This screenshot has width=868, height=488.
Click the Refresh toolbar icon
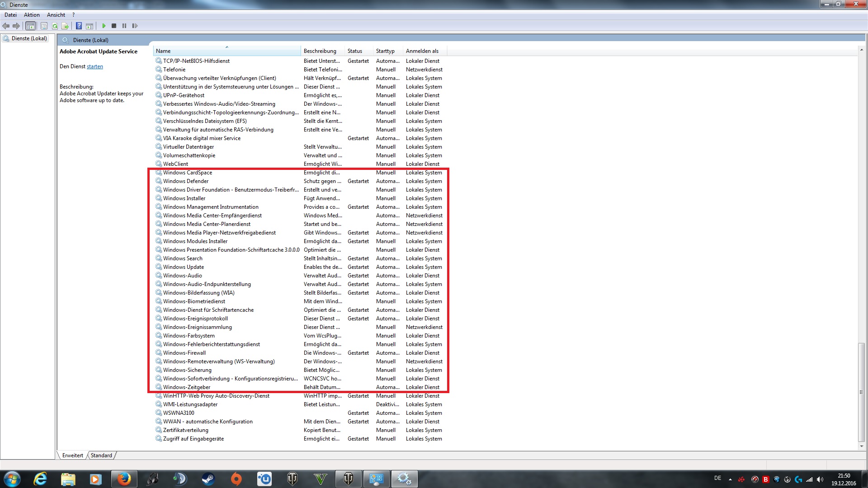click(55, 26)
